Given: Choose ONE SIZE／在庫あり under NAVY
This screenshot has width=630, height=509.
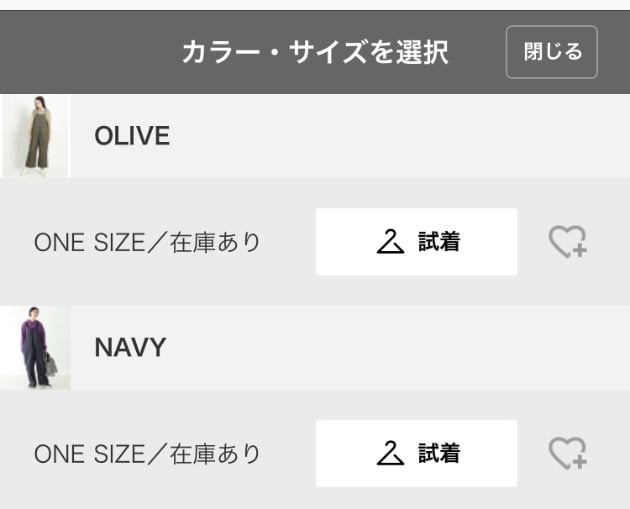Looking at the screenshot, I should (147, 454).
